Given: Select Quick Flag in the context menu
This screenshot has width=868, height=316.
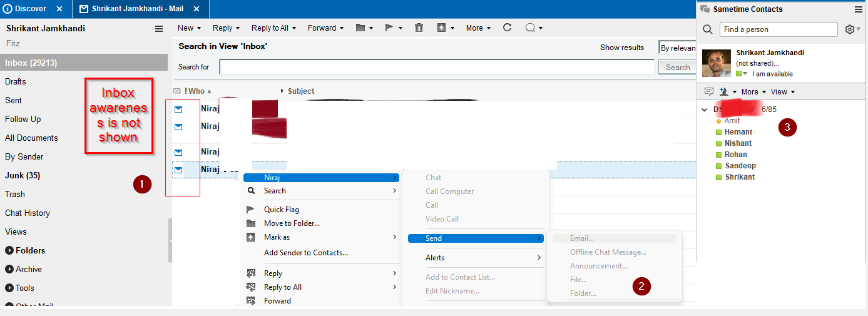Looking at the screenshot, I should (281, 210).
